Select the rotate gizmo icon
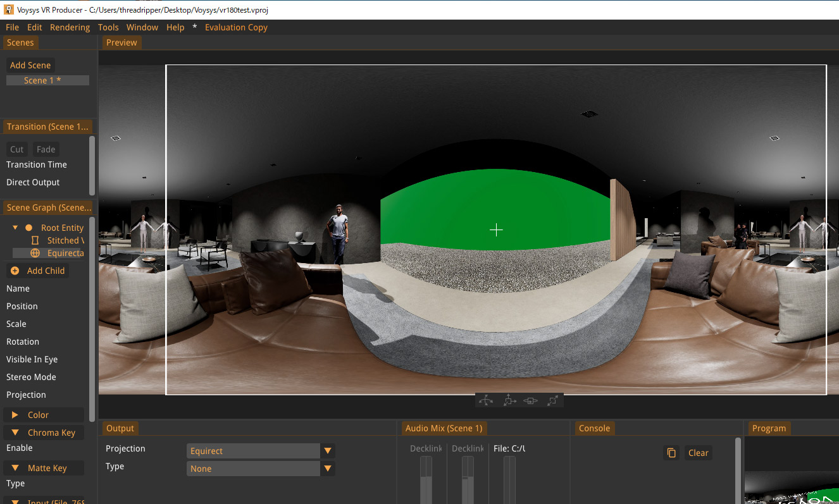 tap(531, 400)
